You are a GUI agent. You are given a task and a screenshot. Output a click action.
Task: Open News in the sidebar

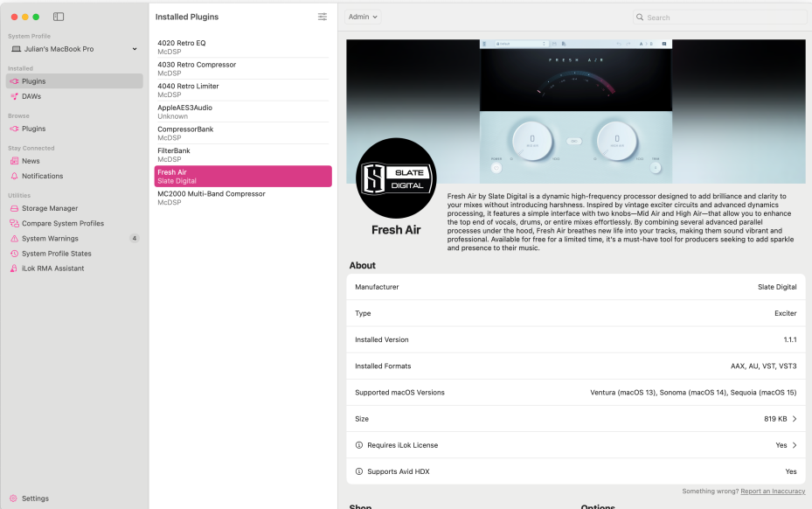(x=74, y=161)
